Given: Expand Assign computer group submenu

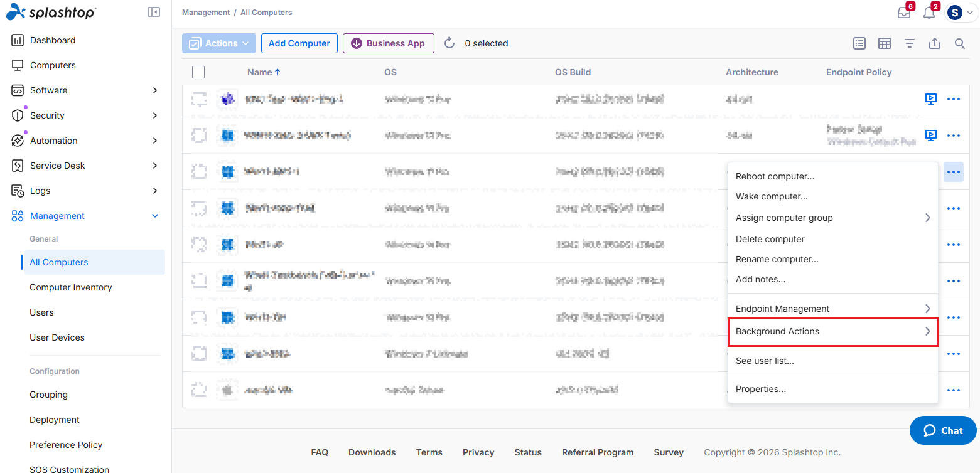Looking at the screenshot, I should [x=832, y=218].
